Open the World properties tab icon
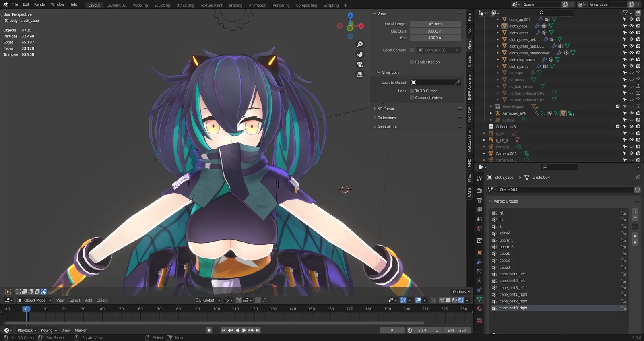The image size is (644, 341). pos(479,228)
